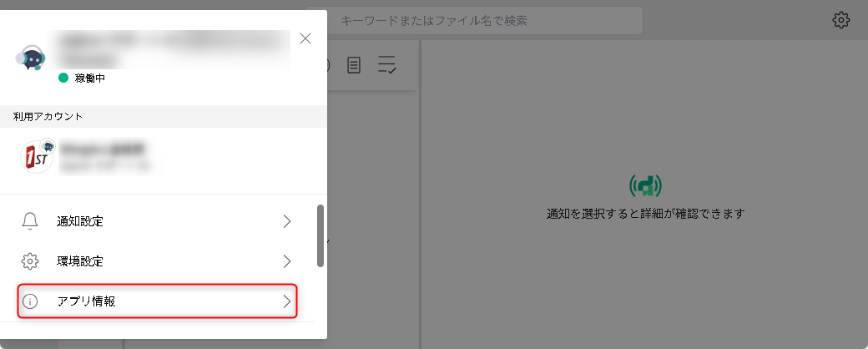Open the 環境設定 menu item
Viewport: 868px width, 349px height.
pos(157,261)
